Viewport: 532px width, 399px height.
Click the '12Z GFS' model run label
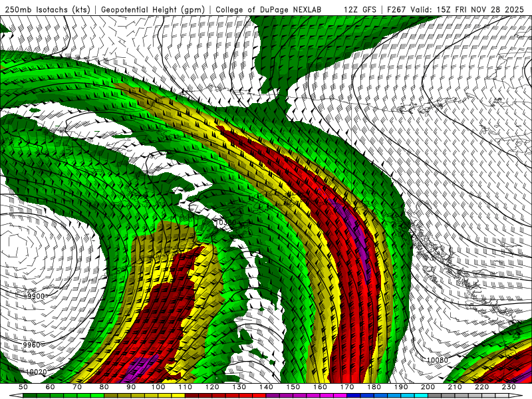pyautogui.click(x=360, y=9)
